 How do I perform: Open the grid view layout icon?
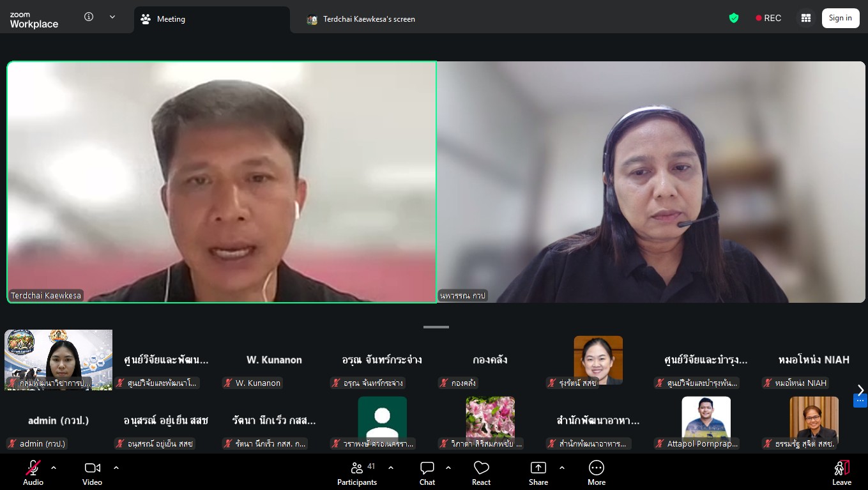point(806,18)
